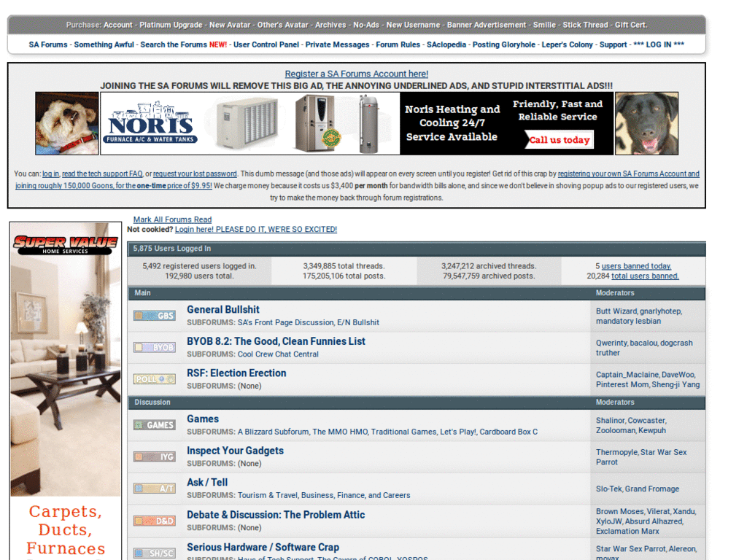
Task: Open the Games forum title
Action: pos(203,419)
